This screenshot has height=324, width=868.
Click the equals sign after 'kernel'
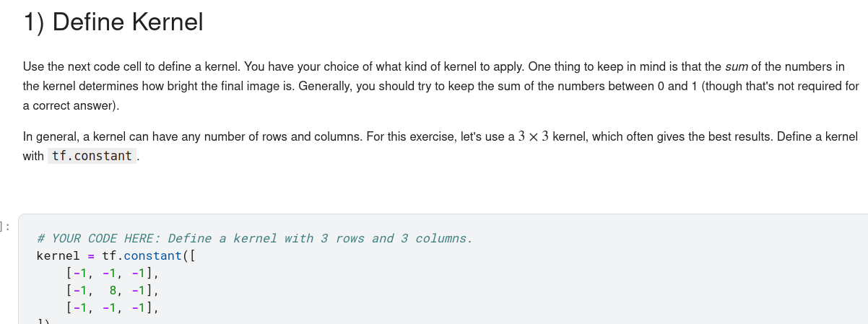91,256
